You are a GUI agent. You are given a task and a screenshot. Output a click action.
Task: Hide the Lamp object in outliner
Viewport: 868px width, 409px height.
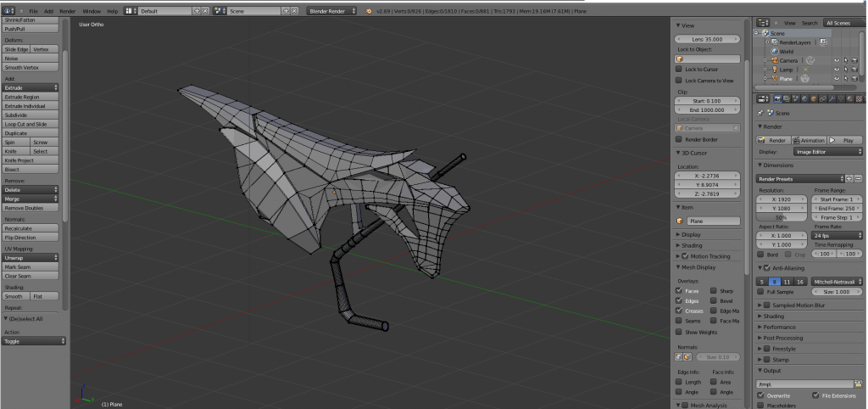[x=837, y=70]
